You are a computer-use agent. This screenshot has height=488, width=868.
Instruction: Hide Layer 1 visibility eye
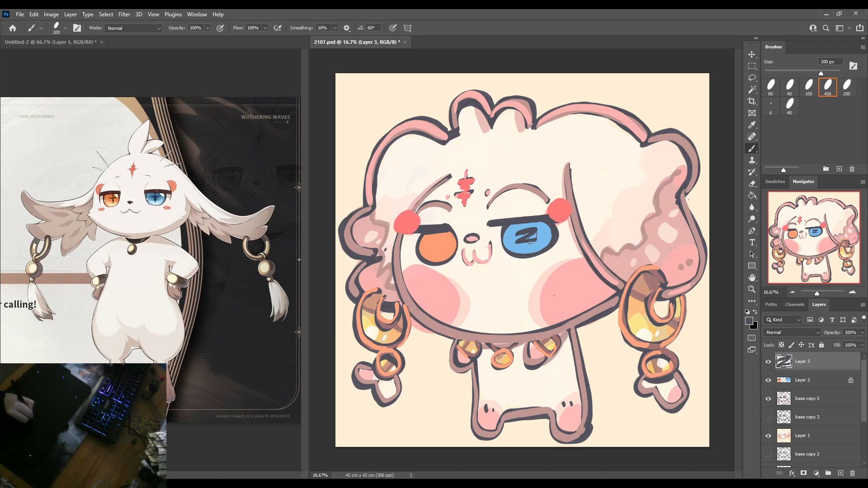(x=768, y=436)
